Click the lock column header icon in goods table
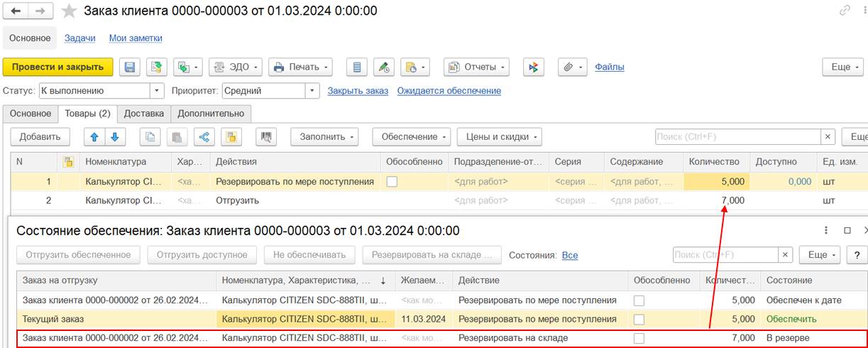Image resolution: width=868 pixels, height=348 pixels. click(68, 162)
